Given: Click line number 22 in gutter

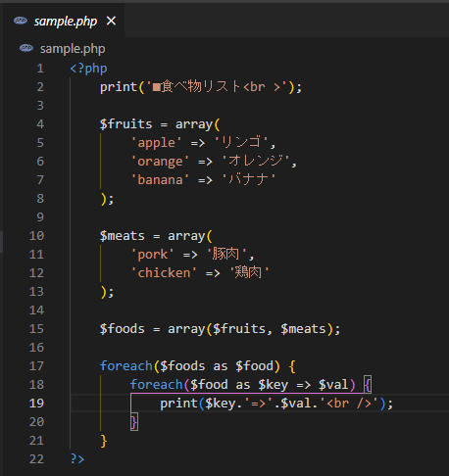Looking at the screenshot, I should [36, 459].
